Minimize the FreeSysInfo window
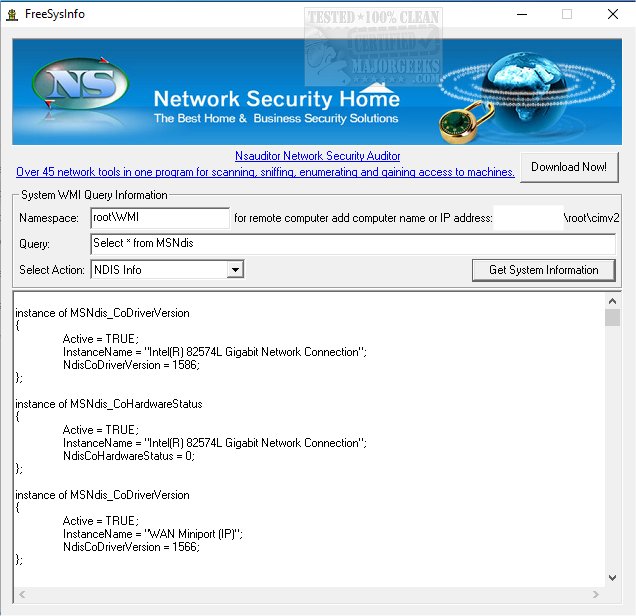Viewport: 636px width, 616px height. click(522, 15)
